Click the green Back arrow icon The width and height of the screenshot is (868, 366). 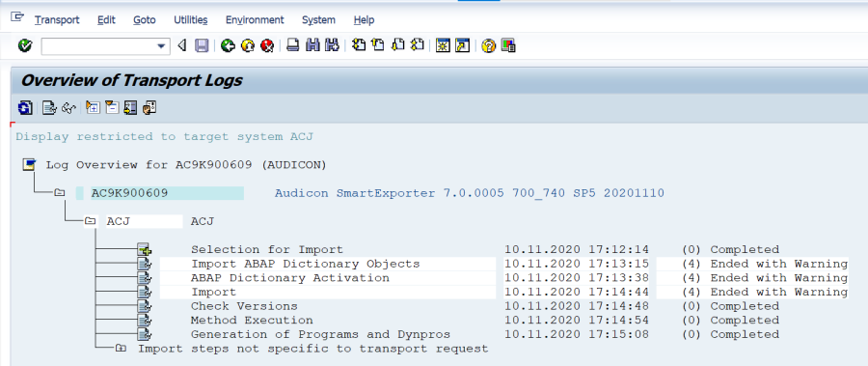coord(228,45)
